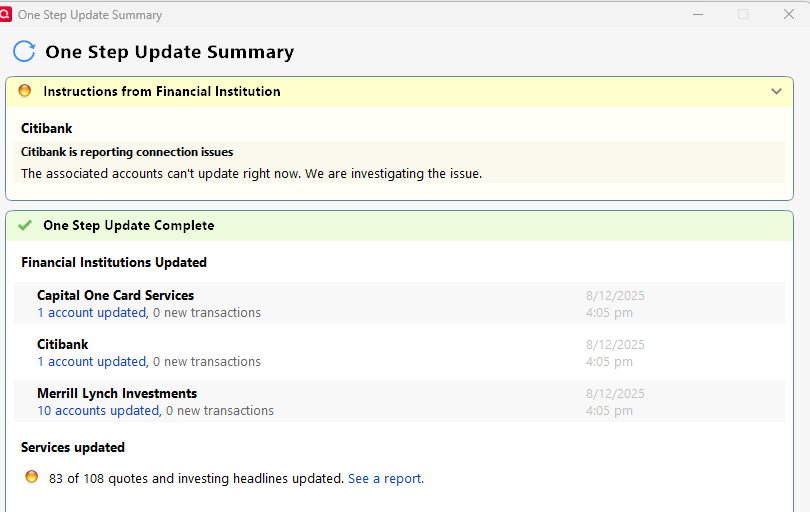810x512 pixels.
Task: Click the Quicken app icon in title bar
Action: point(5,14)
